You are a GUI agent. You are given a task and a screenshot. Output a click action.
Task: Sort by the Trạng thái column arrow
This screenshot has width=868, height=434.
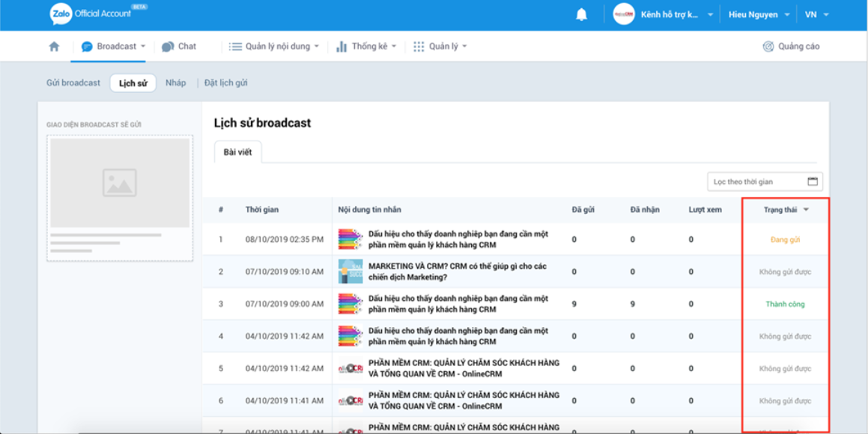806,210
